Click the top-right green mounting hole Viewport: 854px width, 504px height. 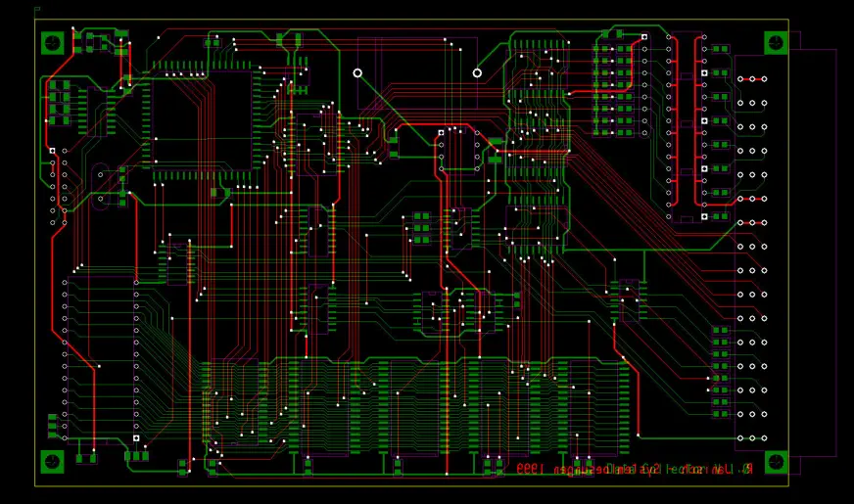tap(776, 42)
